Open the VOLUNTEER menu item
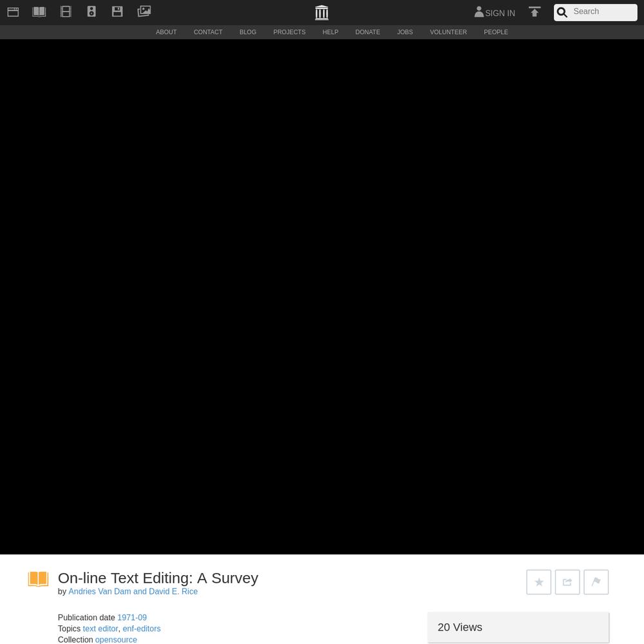 [x=448, y=32]
